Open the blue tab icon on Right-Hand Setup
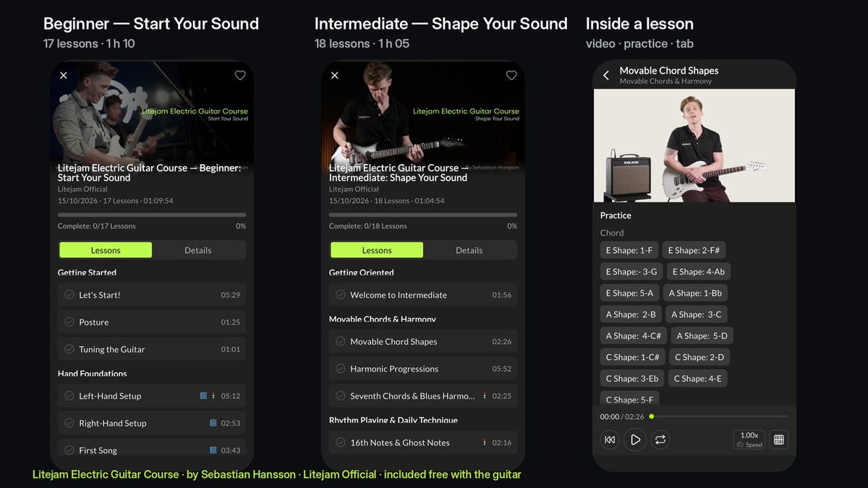This screenshot has height=488, width=868. coord(213,423)
